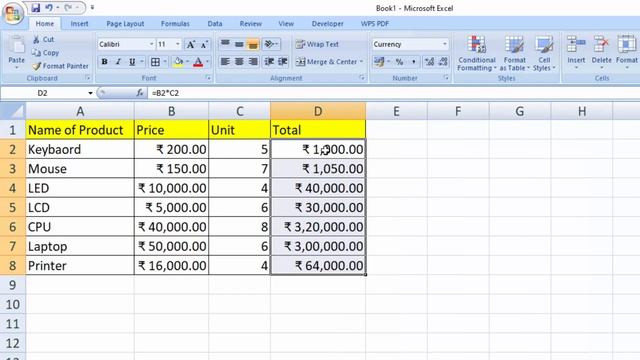This screenshot has width=640, height=360.
Task: Click the Name Box showing D2
Action: pyautogui.click(x=43, y=93)
